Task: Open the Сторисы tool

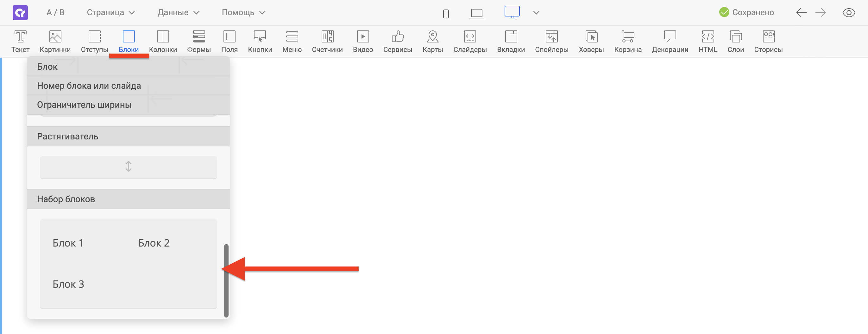Action: [x=768, y=42]
